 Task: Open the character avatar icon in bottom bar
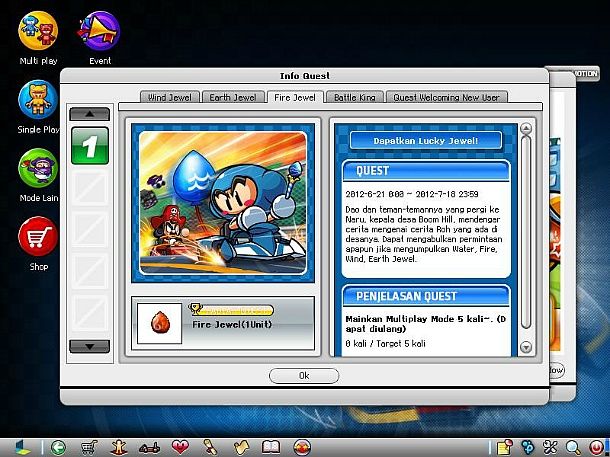pyautogui.click(x=119, y=447)
